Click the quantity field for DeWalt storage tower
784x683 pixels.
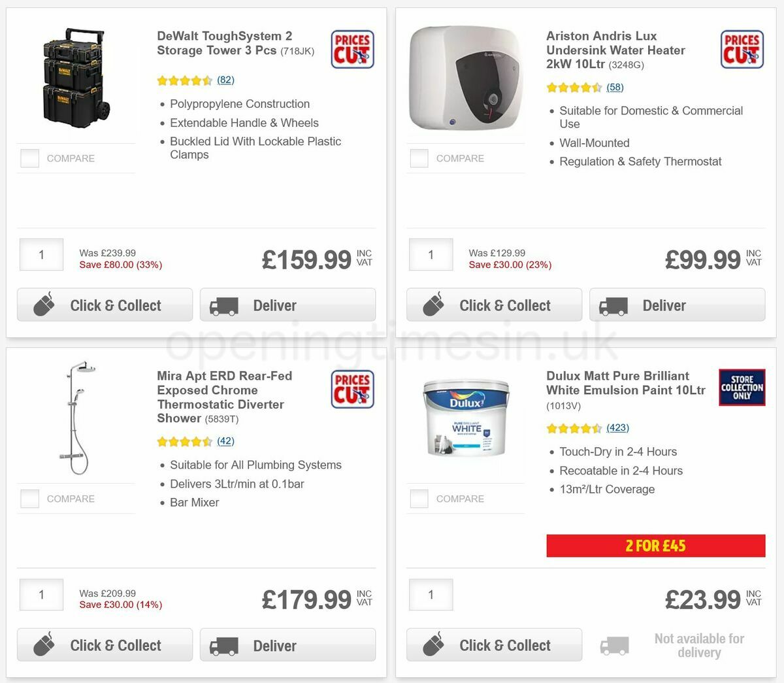click(x=41, y=255)
